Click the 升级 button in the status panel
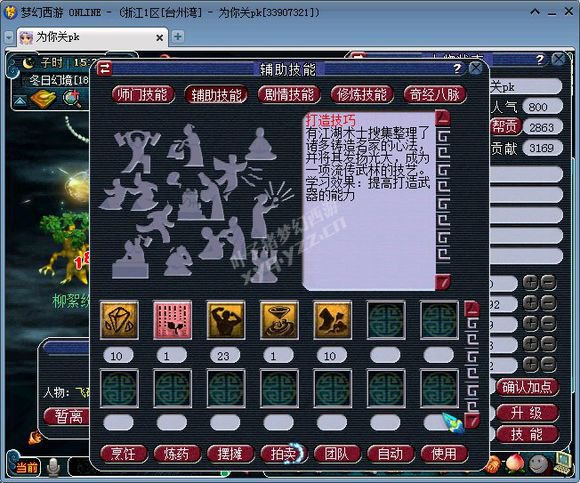 [527, 413]
